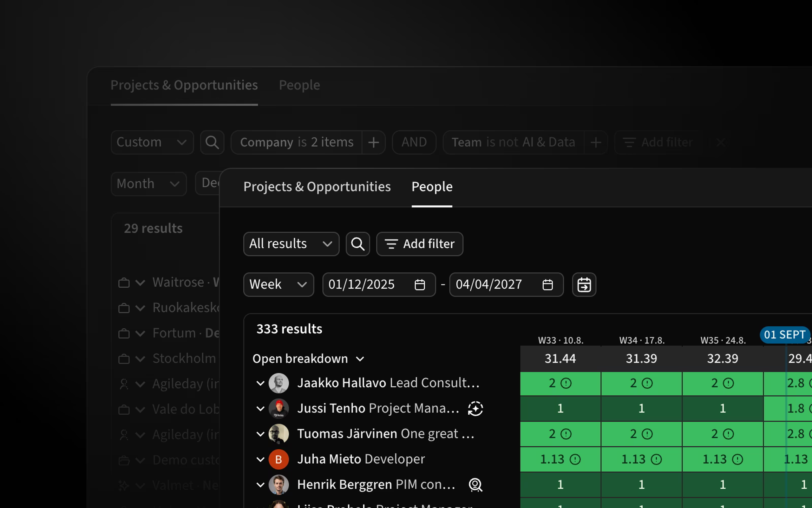Click the AND operator button

point(414,143)
